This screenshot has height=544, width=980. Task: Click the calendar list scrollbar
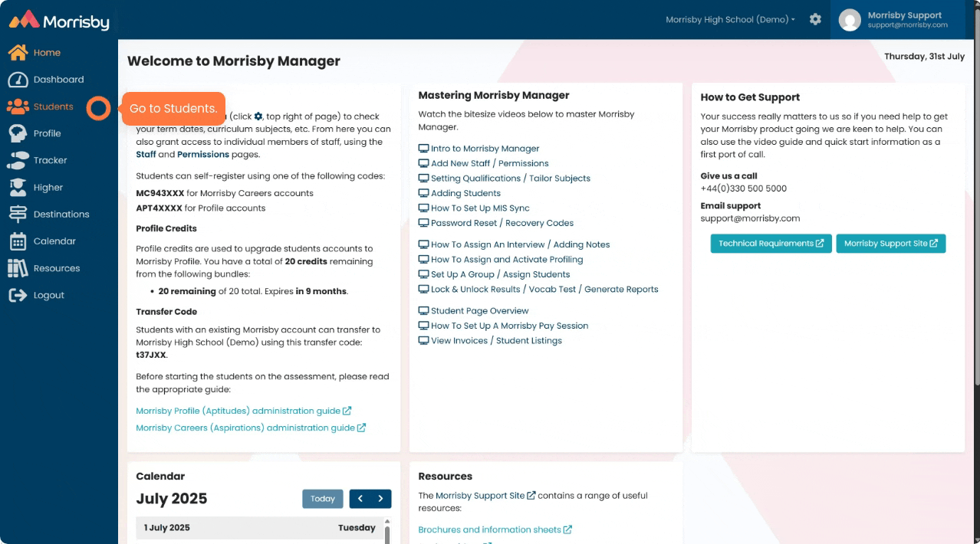point(386,534)
